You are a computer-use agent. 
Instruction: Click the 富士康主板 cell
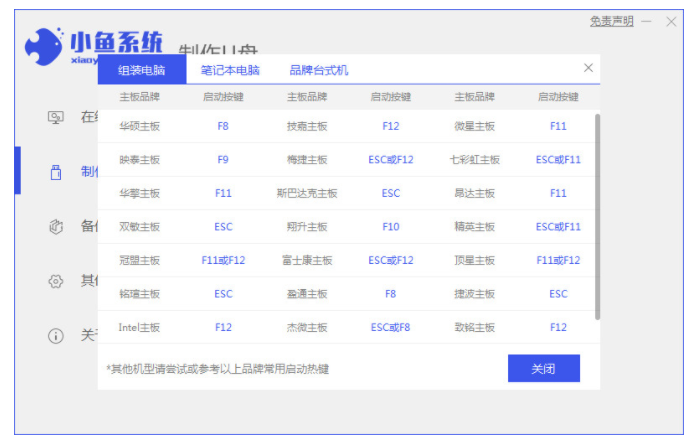tap(307, 260)
